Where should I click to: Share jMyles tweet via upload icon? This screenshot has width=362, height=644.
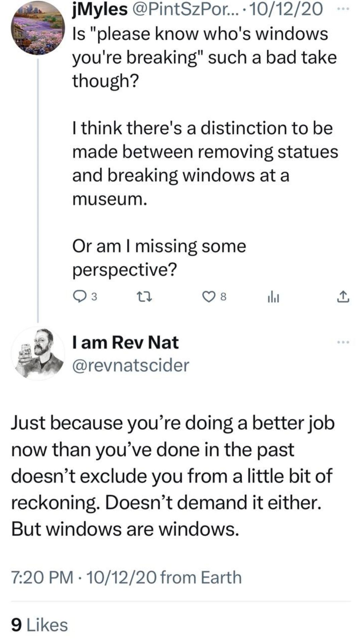click(343, 297)
